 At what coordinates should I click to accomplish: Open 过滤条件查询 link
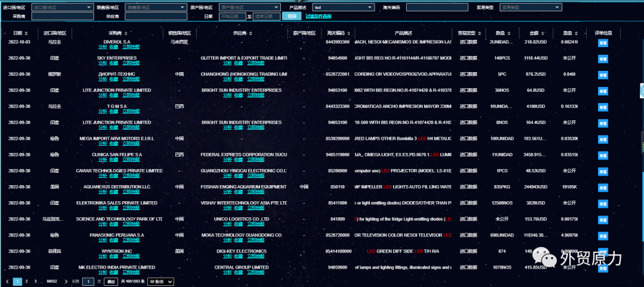click(x=318, y=17)
